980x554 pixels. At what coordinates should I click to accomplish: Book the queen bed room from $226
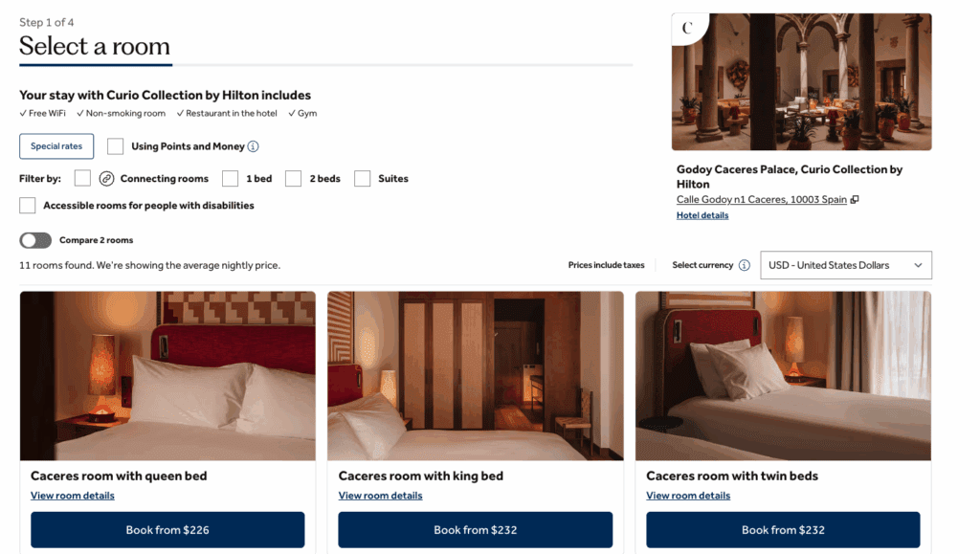click(x=167, y=530)
